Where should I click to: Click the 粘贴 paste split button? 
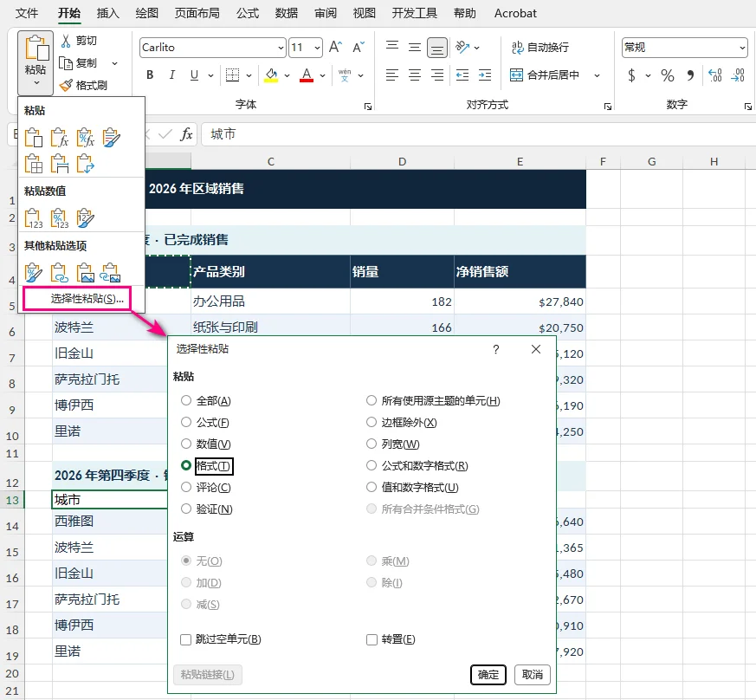pyautogui.click(x=36, y=62)
